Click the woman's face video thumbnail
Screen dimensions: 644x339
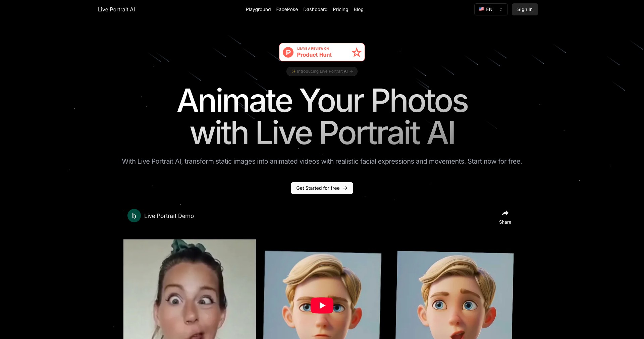click(190, 289)
